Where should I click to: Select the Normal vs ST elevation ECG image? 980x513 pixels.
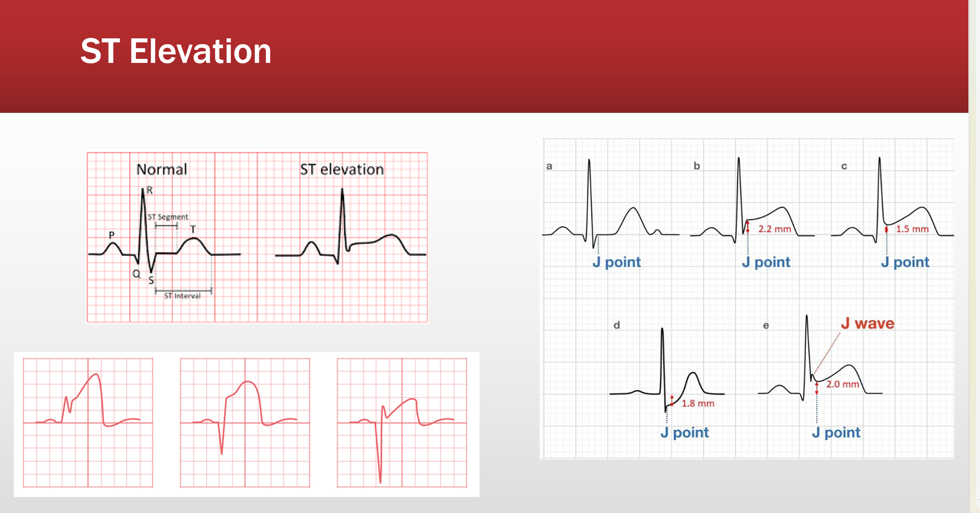coord(257,237)
